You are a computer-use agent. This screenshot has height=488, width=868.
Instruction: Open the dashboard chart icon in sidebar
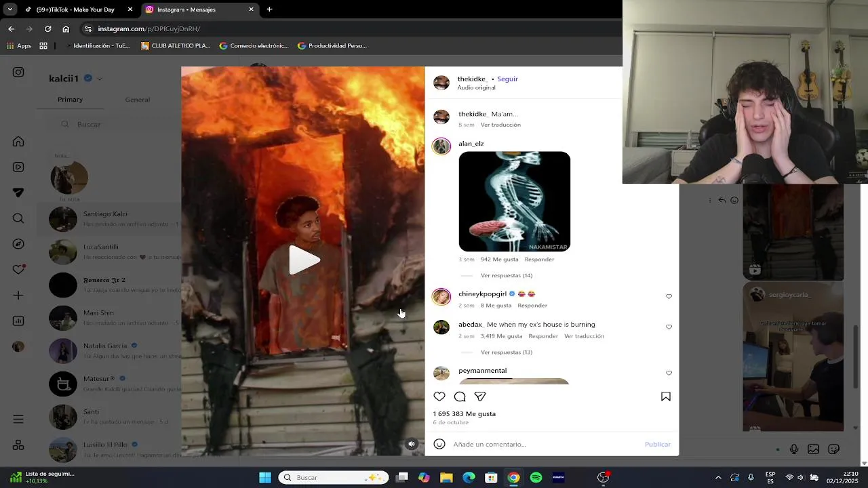coord(18,321)
